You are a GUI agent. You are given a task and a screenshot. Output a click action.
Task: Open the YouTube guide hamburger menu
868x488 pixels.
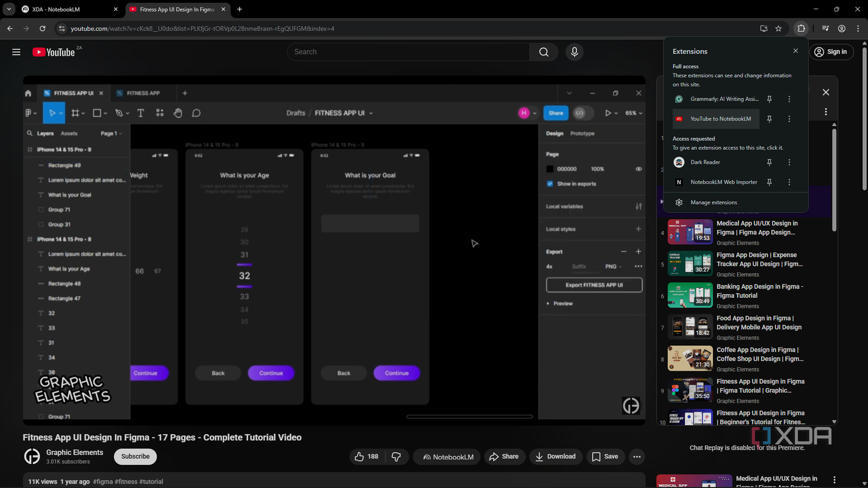pyautogui.click(x=16, y=52)
